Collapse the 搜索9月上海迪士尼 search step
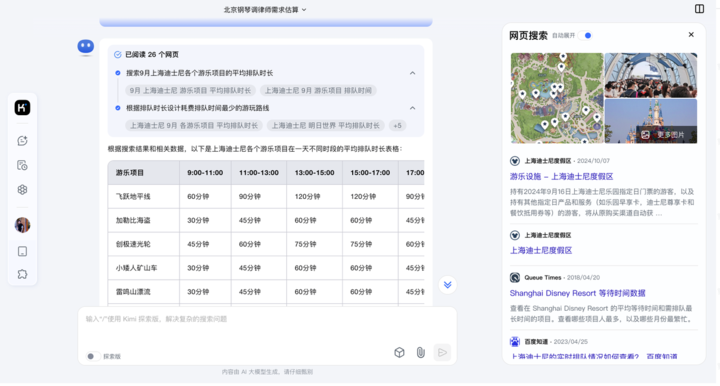The image size is (720, 386). (412, 73)
